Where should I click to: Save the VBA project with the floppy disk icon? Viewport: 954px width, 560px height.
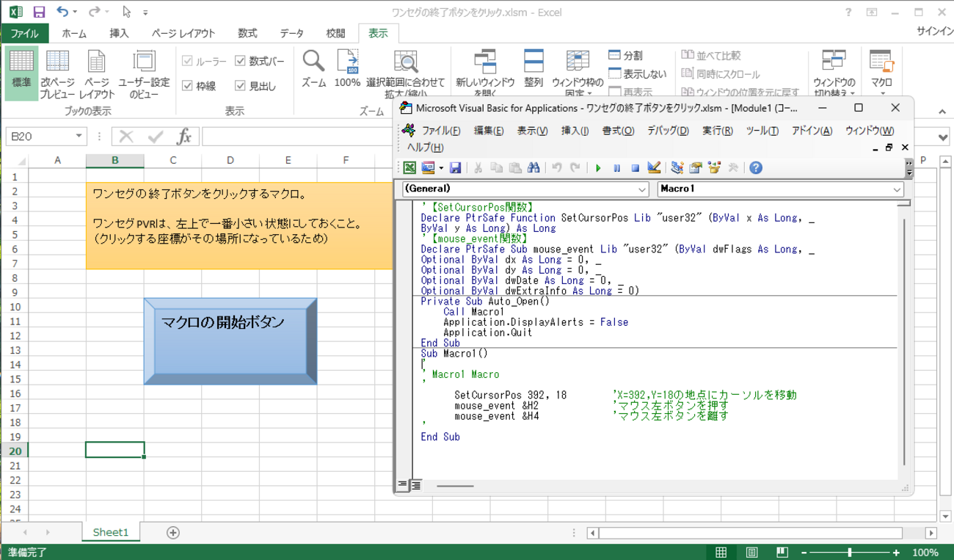(x=455, y=168)
